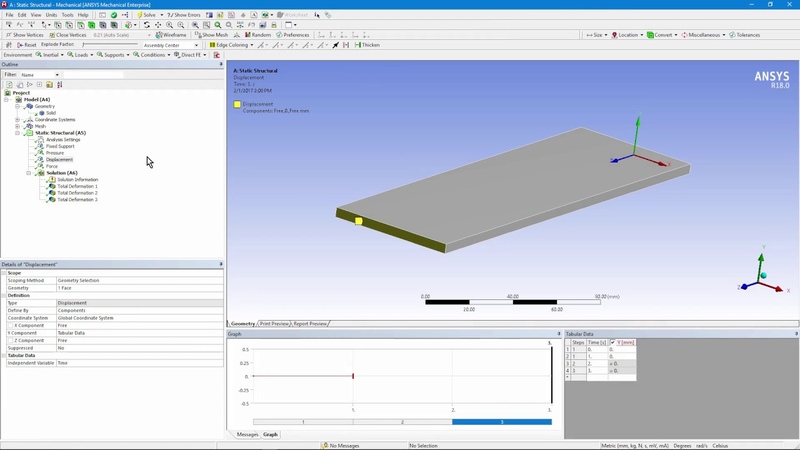Click the sort icon in Outline toolbar
The image size is (800, 450).
(x=60, y=84)
